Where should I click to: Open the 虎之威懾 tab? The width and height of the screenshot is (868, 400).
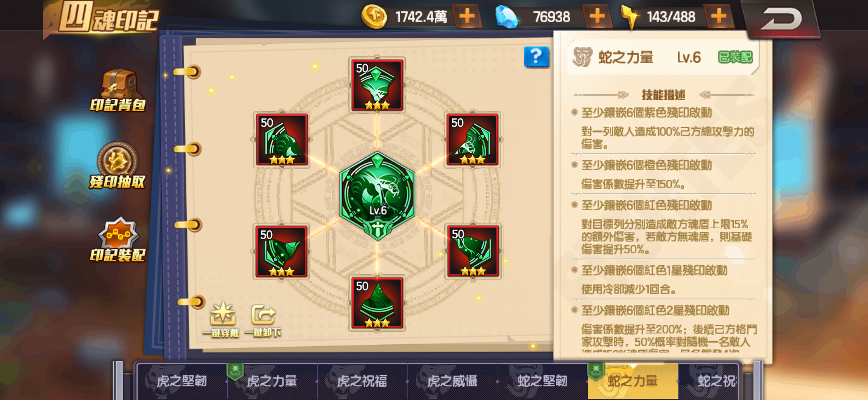452,381
